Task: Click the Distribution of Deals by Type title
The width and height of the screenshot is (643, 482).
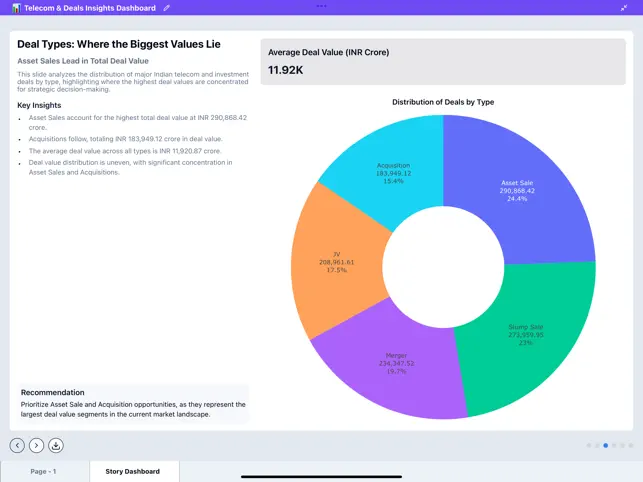Action: 443,102
